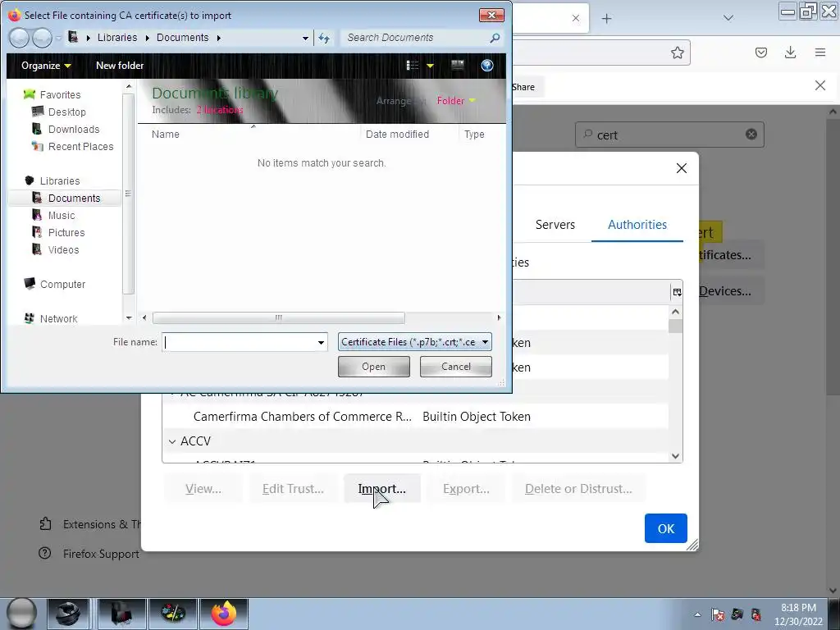Collapse the ACCV certificate group
This screenshot has height=630, width=840.
(x=172, y=441)
